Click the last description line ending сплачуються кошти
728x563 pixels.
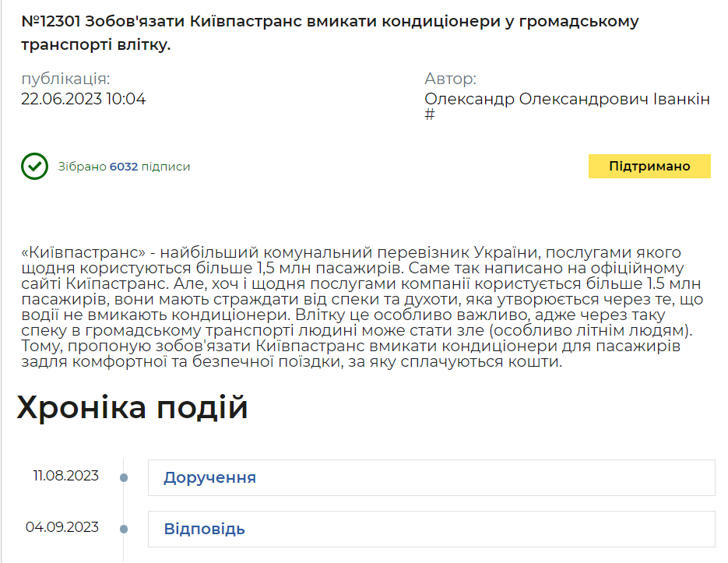click(x=292, y=362)
